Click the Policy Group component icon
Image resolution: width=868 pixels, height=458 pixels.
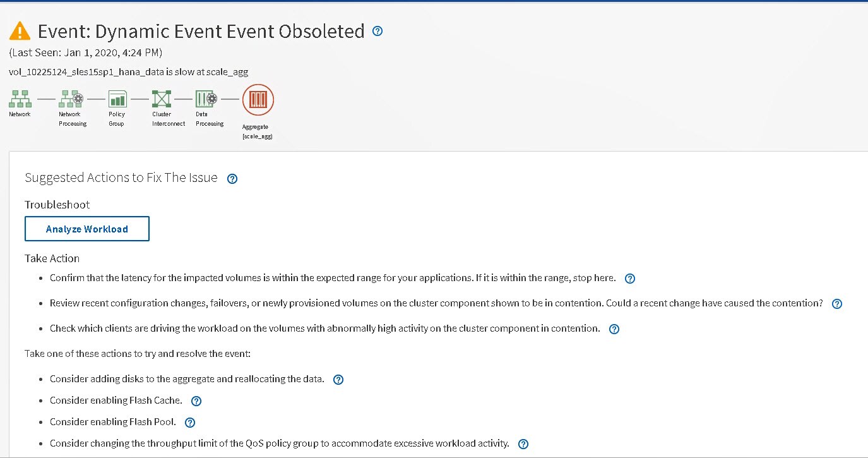pyautogui.click(x=117, y=99)
